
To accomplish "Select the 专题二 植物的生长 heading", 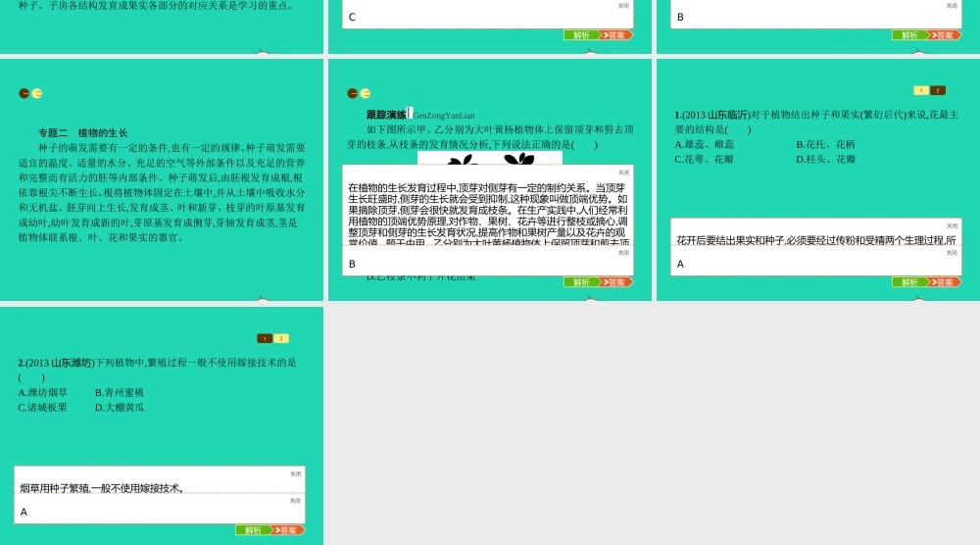I will click(82, 132).
